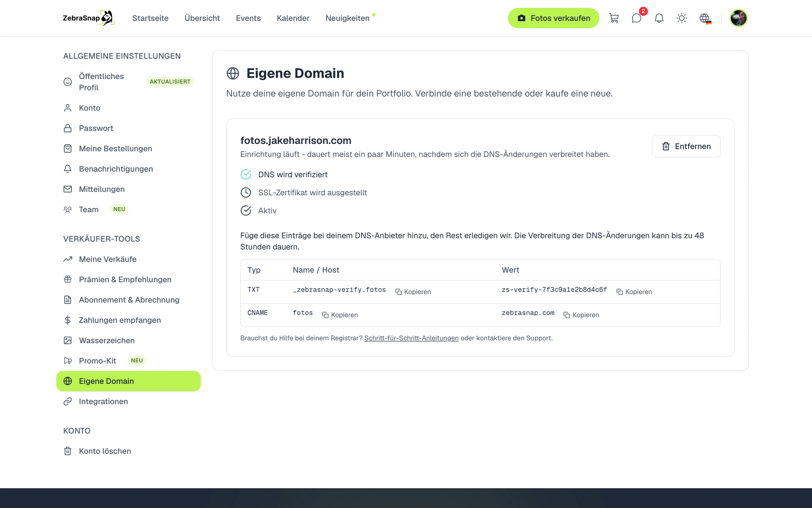
Task: Click Konto löschen trash item
Action: point(129,451)
